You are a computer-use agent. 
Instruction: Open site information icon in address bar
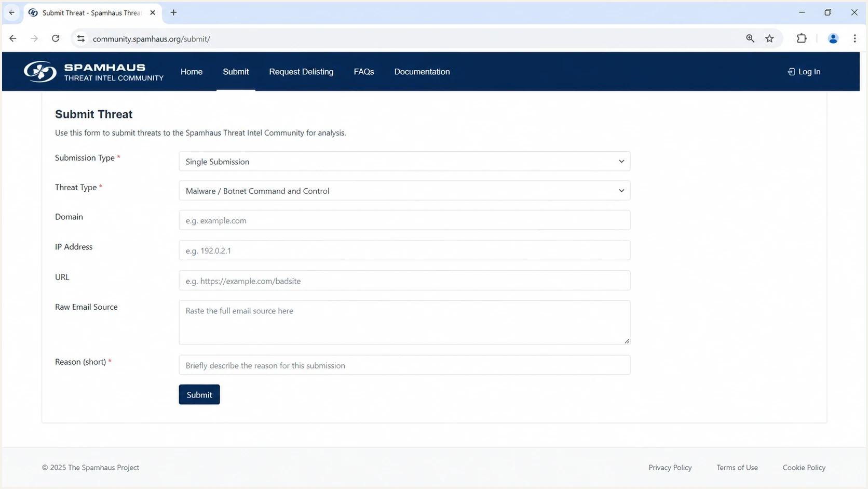pos(80,38)
